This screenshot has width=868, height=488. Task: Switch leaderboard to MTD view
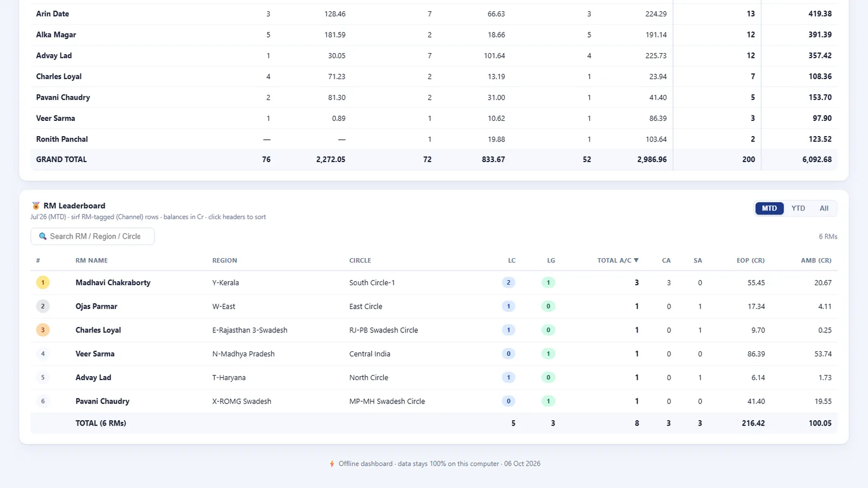pyautogui.click(x=769, y=208)
